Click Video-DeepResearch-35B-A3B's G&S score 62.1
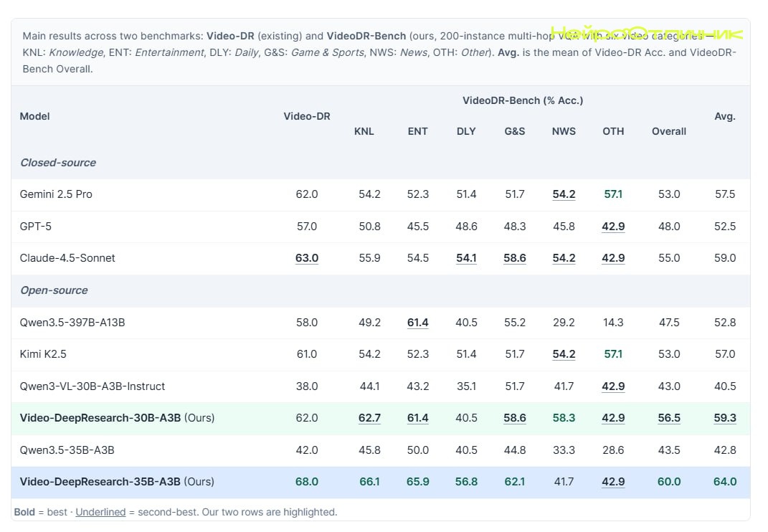 click(515, 482)
